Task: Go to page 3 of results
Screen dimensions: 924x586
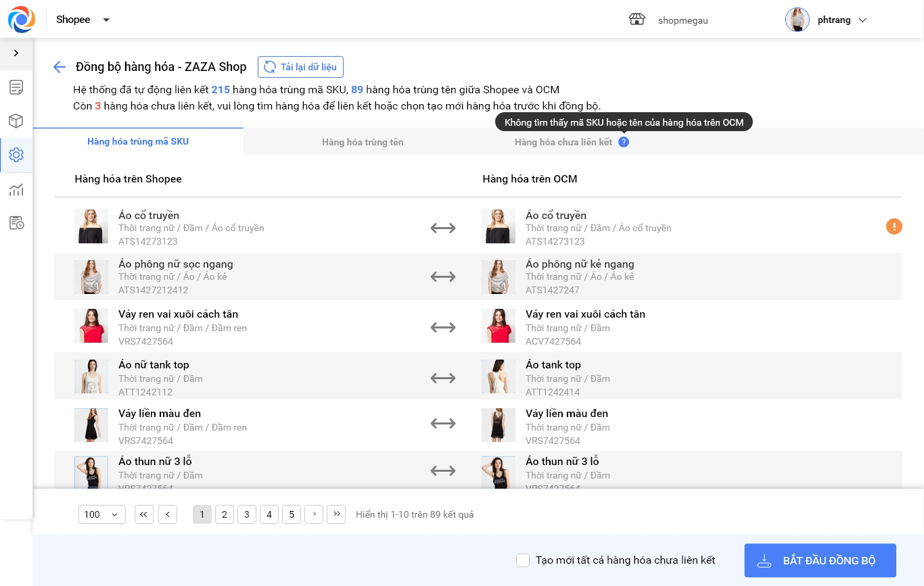Action: [247, 514]
